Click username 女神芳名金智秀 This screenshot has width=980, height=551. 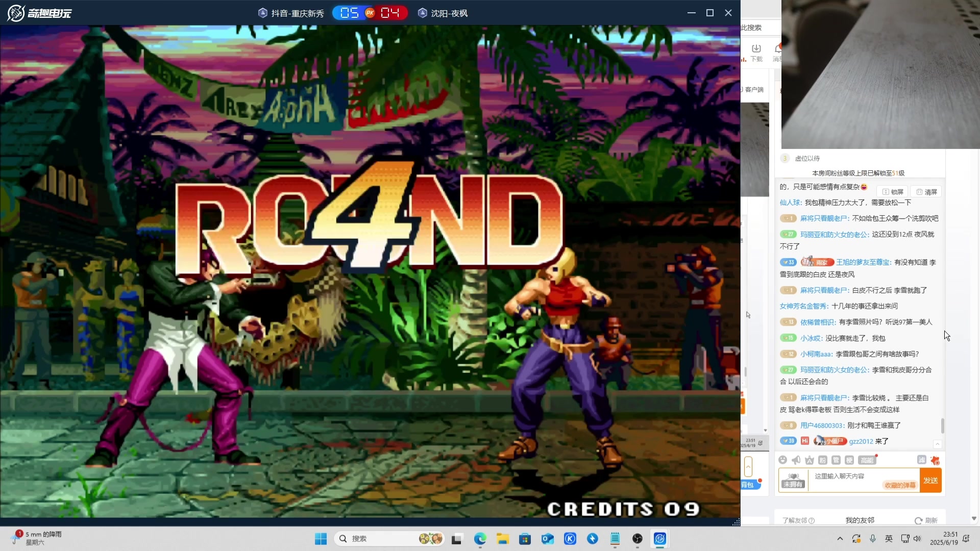(x=803, y=306)
